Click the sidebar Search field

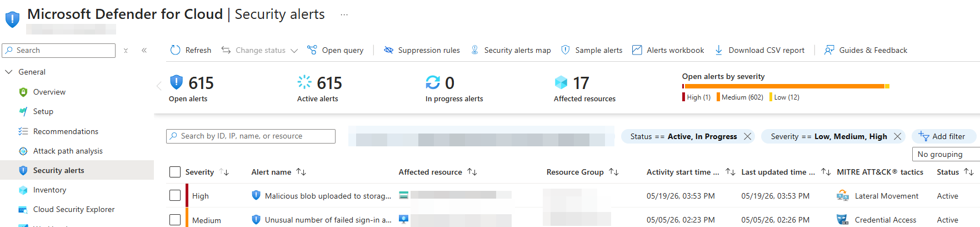[x=59, y=51]
